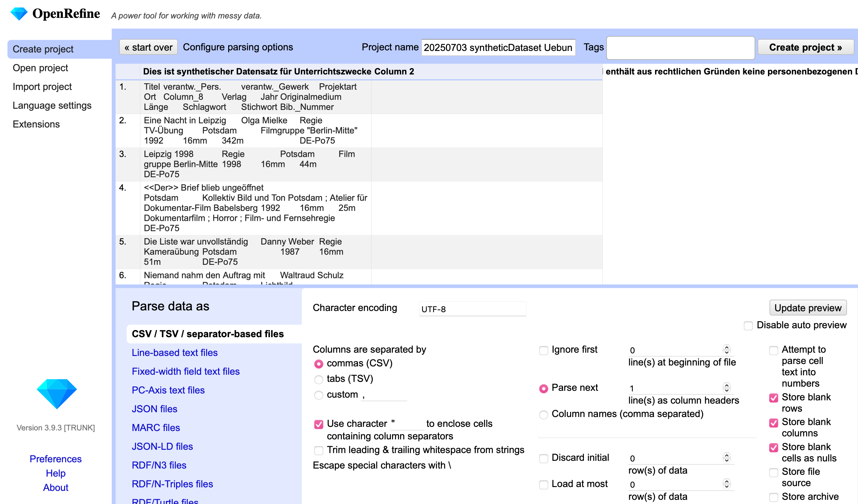Select PC-Axis text files format
This screenshot has height=504, width=858.
pos(168,390)
